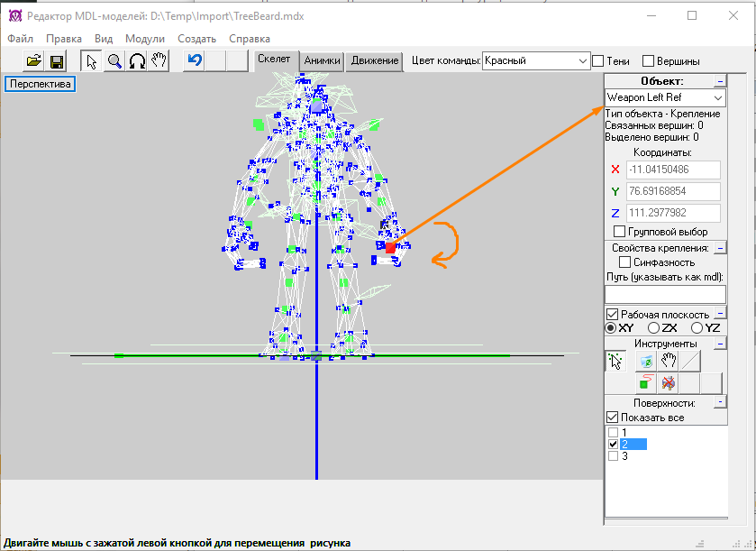The image size is (756, 551).
Task: Click the green square attach-bone tool icon
Action: pyautogui.click(x=645, y=382)
